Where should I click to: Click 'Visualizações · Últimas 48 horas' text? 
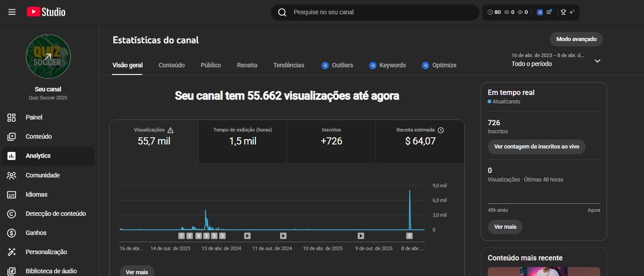tap(525, 180)
